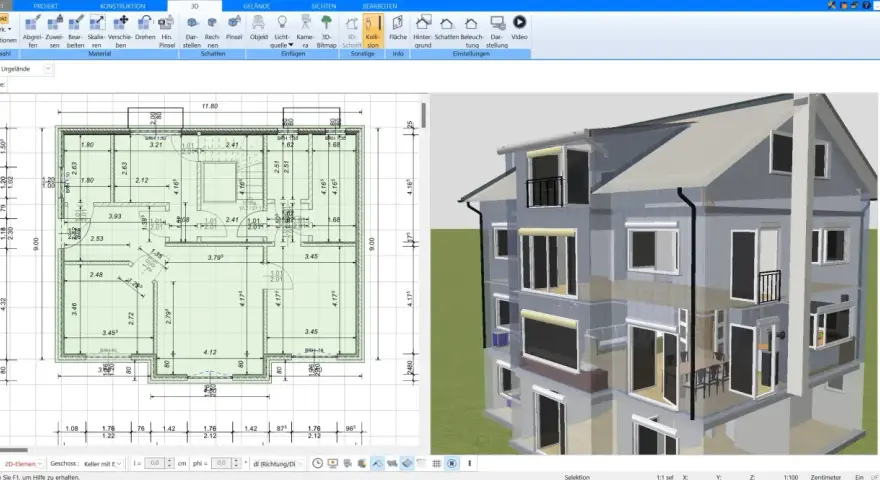Open Darstellung settings

pyautogui.click(x=497, y=31)
